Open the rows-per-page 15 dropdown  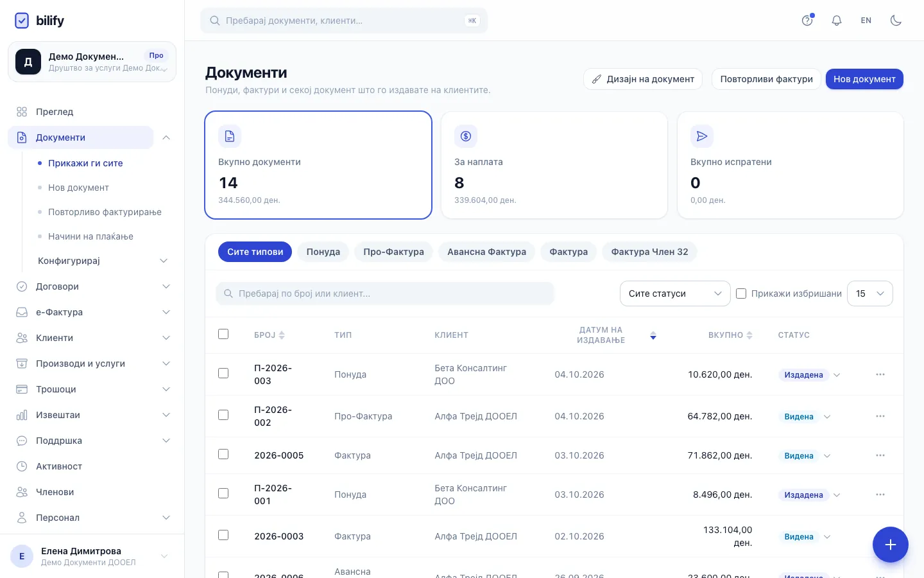pyautogui.click(x=870, y=293)
